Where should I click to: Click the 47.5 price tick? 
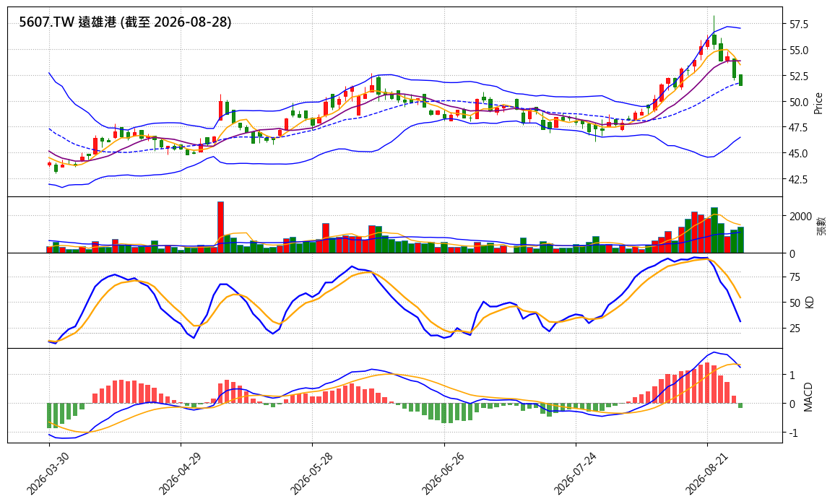pyautogui.click(x=800, y=128)
